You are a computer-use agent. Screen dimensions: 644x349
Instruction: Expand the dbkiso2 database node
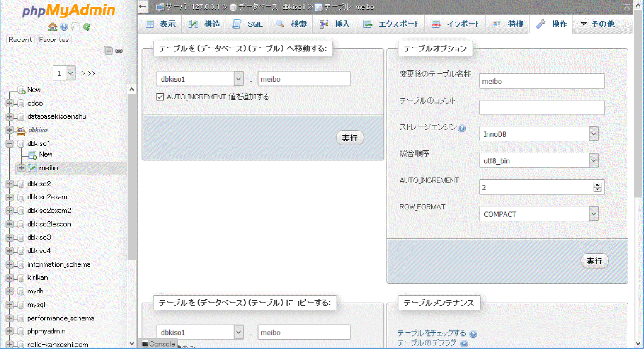coord(9,184)
